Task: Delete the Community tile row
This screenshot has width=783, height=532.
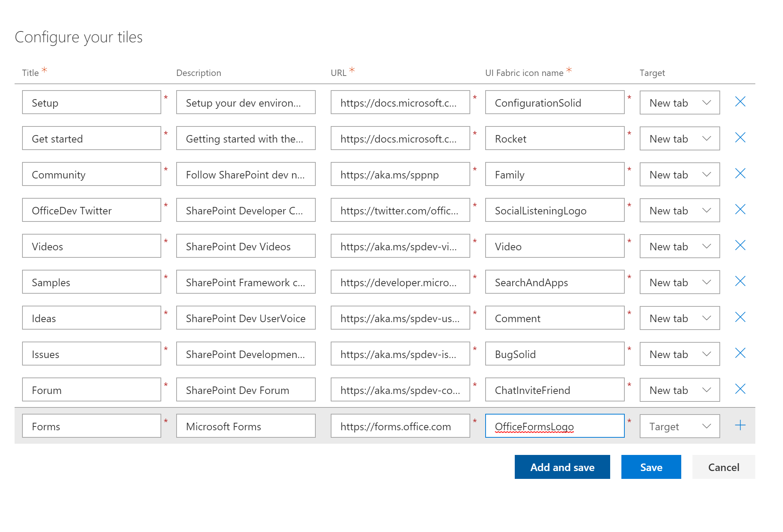Action: point(740,173)
